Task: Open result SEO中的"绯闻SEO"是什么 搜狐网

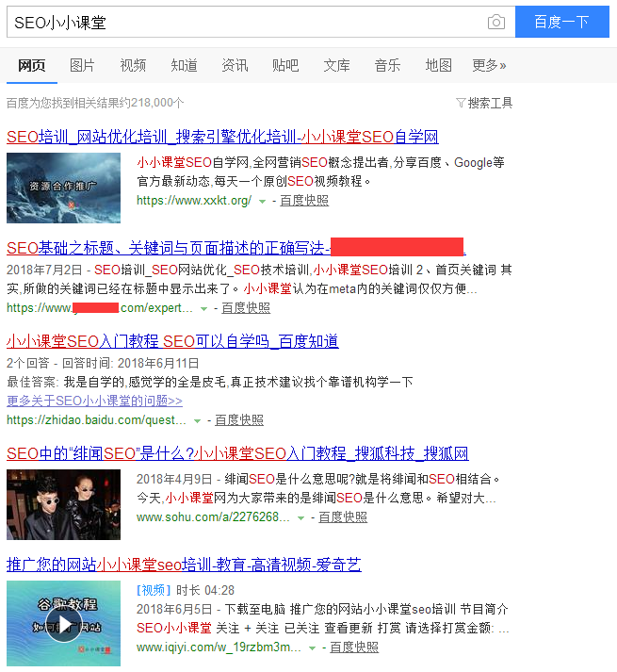Action: (237, 453)
